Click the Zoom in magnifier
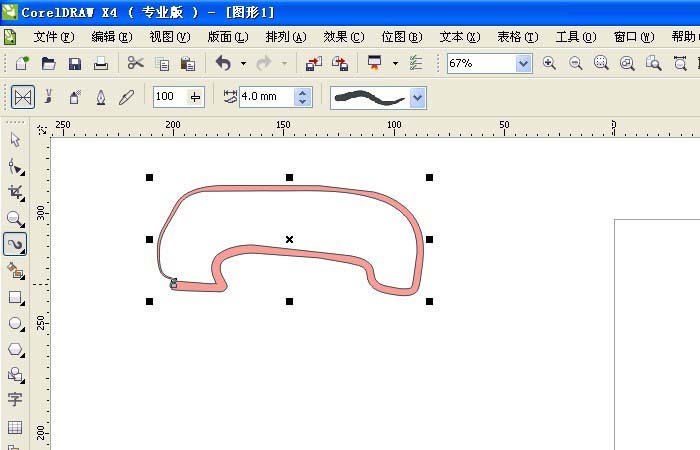The image size is (700, 450). point(549,63)
